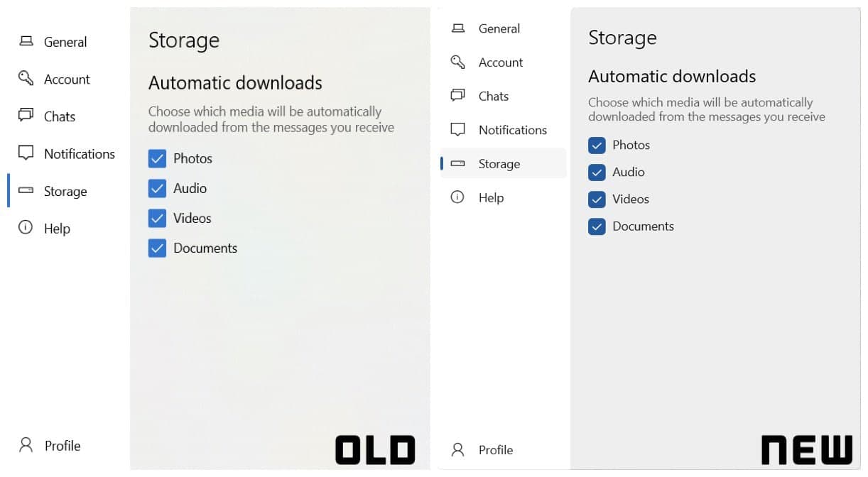Go to Chats label in the OLD sidebar
Viewport: 868px width, 477px height.
click(x=60, y=116)
